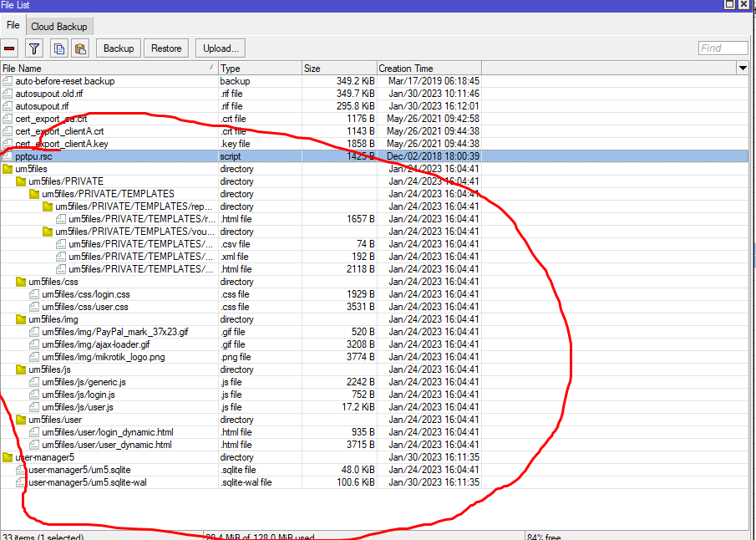
Task: Click the Paste clipboard icon
Action: (x=79, y=48)
